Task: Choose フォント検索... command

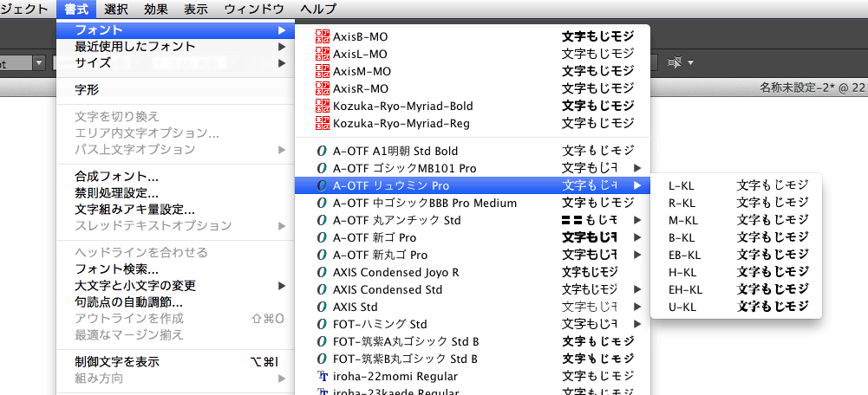Action: pyautogui.click(x=175, y=269)
